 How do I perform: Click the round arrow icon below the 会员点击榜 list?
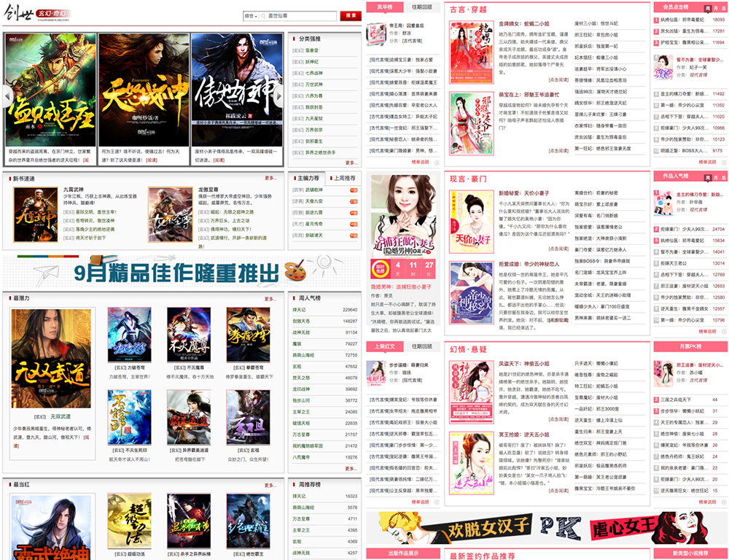click(x=724, y=163)
